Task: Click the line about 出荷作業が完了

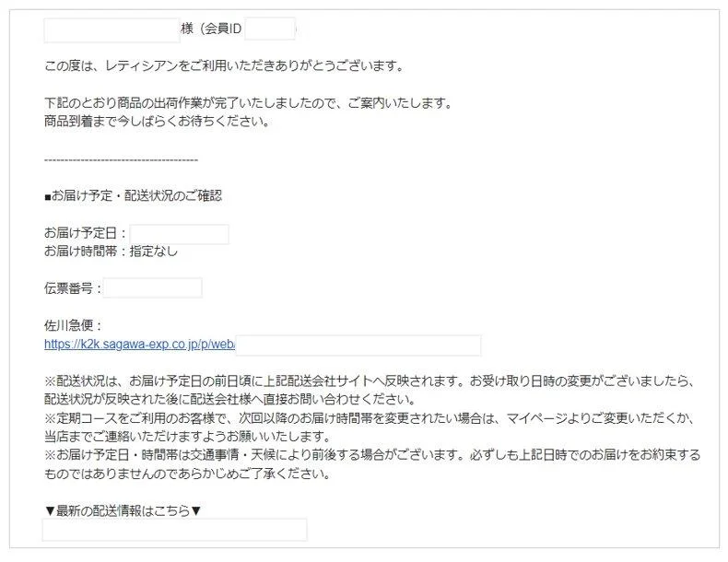Action: [x=249, y=103]
